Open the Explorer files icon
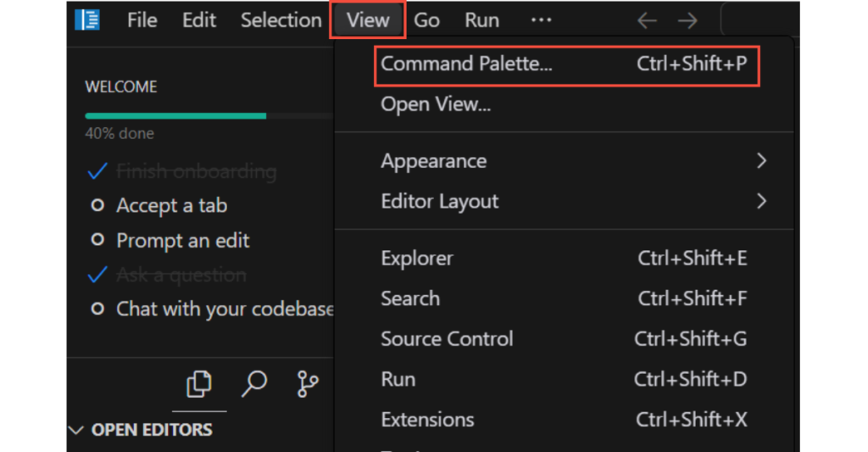This screenshot has width=868, height=452. 198,384
